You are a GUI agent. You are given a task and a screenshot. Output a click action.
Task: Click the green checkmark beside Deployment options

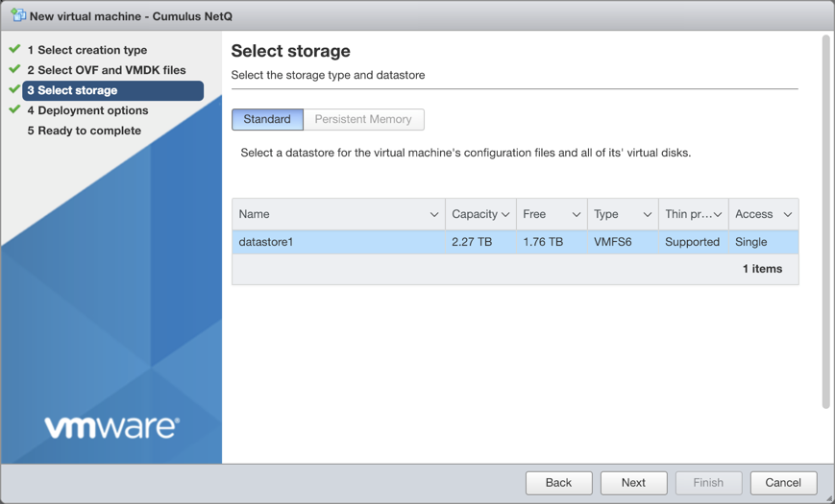(x=14, y=109)
